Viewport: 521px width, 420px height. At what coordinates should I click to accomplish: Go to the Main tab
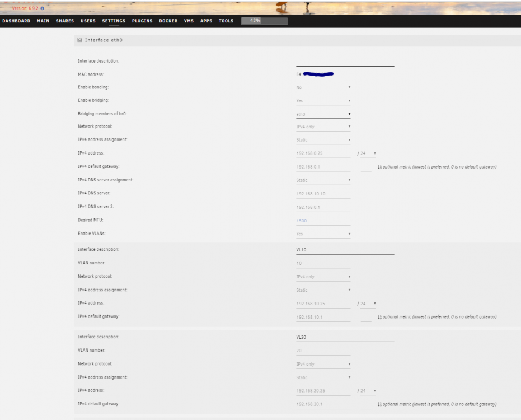click(x=43, y=21)
